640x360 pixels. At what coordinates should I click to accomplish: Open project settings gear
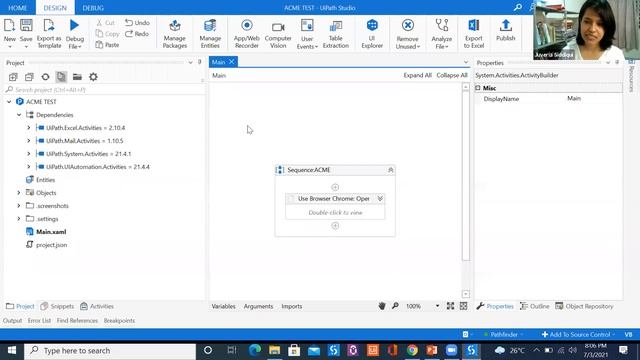[x=93, y=77]
